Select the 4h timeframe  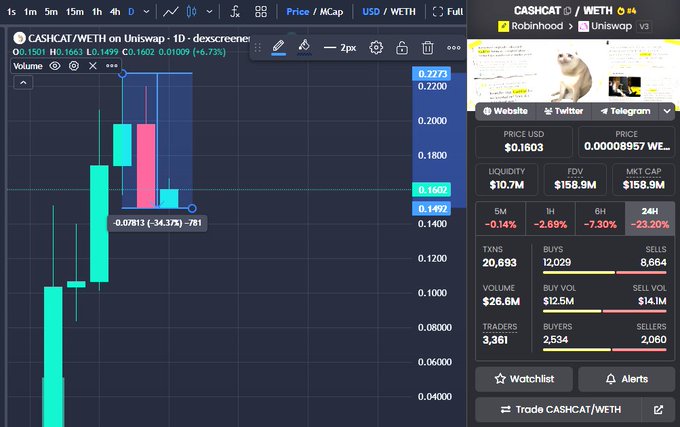click(114, 12)
